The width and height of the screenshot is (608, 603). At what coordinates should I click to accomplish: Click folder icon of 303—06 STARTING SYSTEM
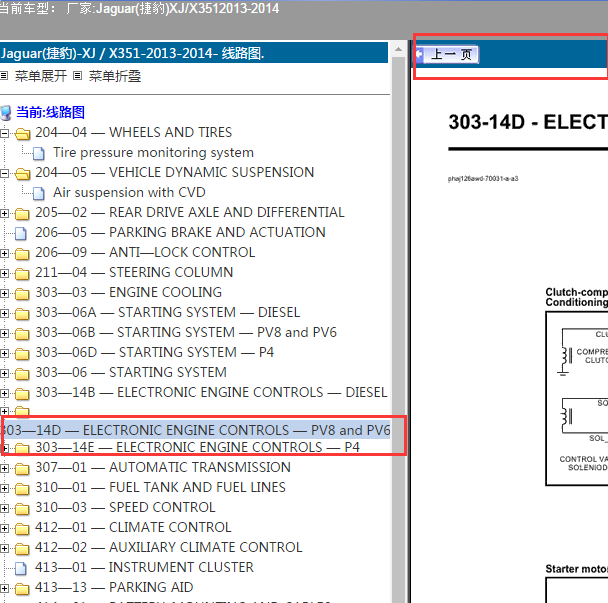click(22, 374)
